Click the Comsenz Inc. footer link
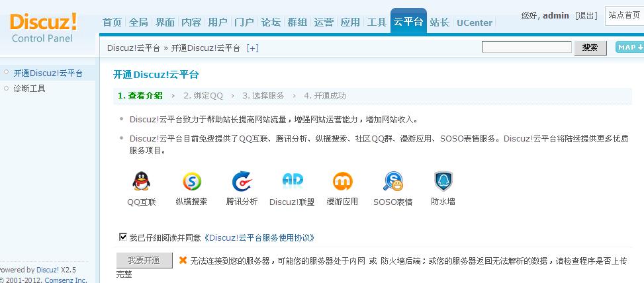 pyautogui.click(x=66, y=280)
